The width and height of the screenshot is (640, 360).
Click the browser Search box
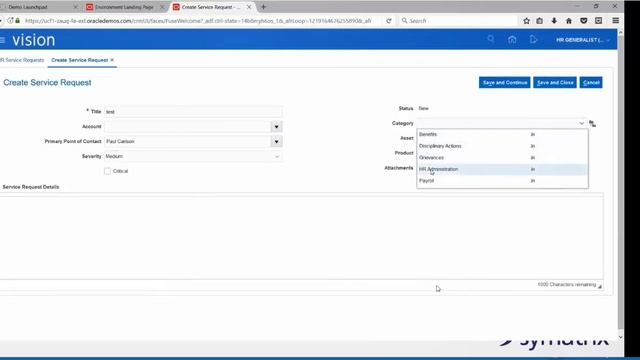coord(457,21)
